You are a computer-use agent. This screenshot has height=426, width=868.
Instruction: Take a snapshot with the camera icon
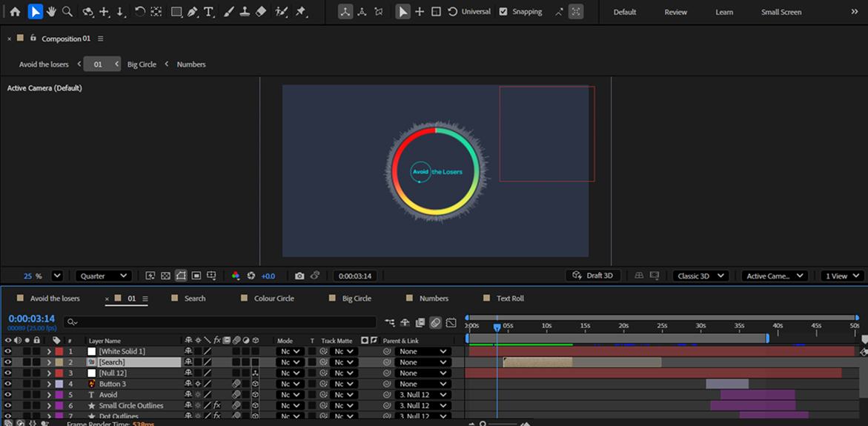click(299, 276)
